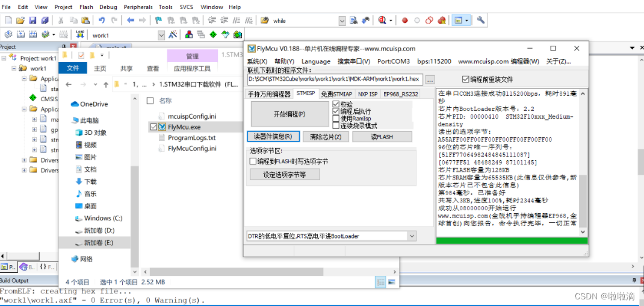The width and height of the screenshot is (644, 306).
Task: Open the 'while' find text dropdown
Action: pos(342,20)
